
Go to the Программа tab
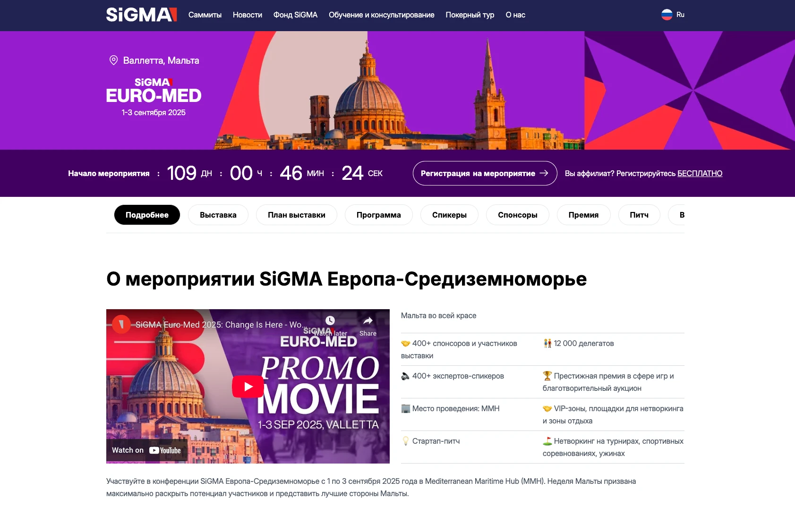tap(379, 215)
